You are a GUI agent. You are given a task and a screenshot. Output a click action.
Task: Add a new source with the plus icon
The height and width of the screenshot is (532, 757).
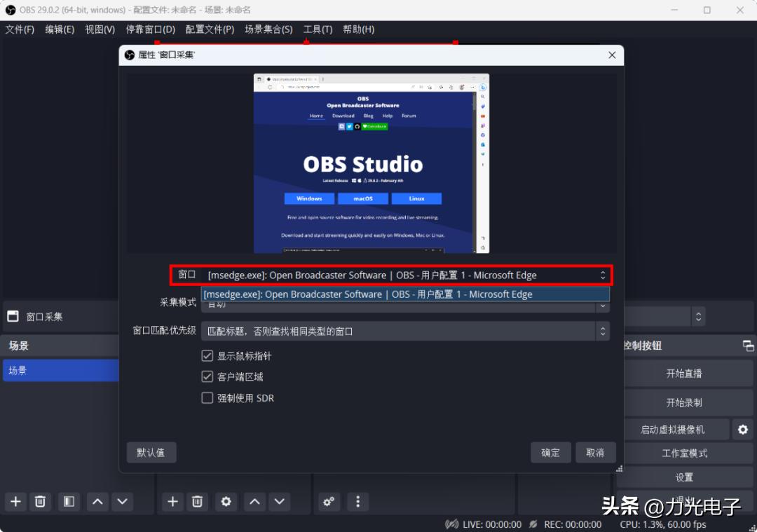172,502
